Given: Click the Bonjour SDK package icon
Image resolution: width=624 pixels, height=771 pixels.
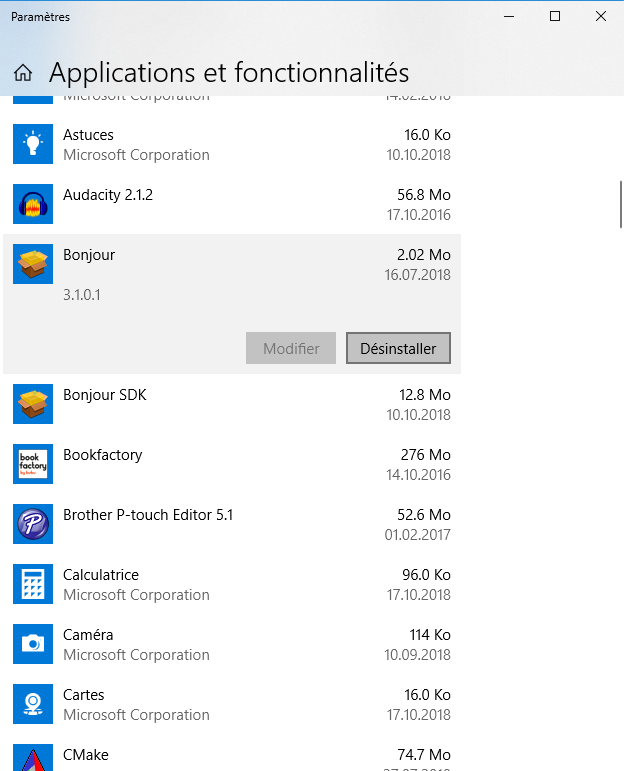Looking at the screenshot, I should [x=33, y=404].
